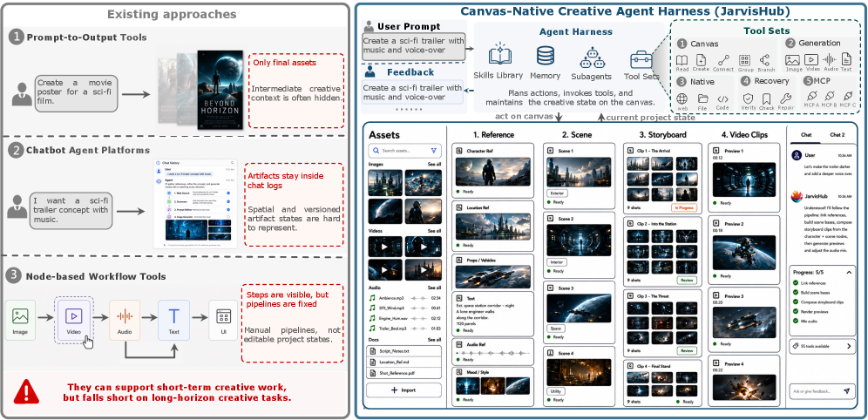Click the MCP A plug icon
The width and height of the screenshot is (868, 420).
(x=811, y=95)
